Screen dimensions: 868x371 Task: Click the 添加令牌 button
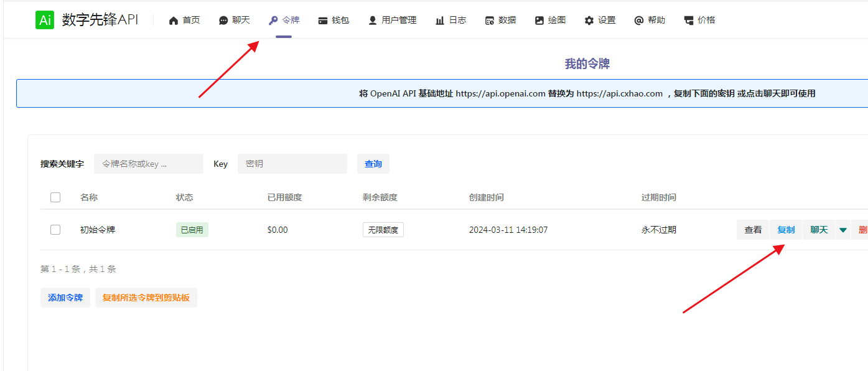pos(65,298)
